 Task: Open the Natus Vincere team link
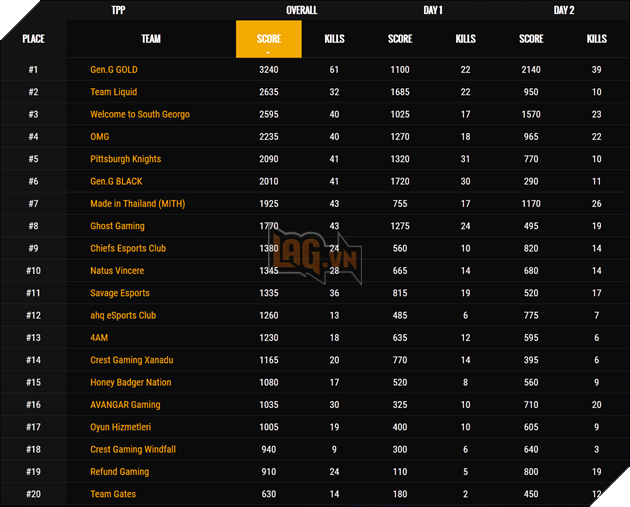pyautogui.click(x=117, y=271)
